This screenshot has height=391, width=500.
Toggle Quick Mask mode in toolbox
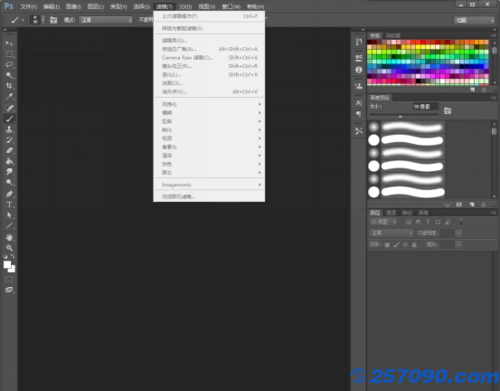(x=9, y=279)
